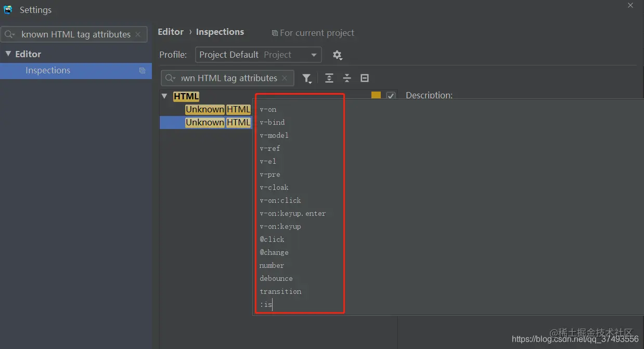
Task: Click the Description label
Action: click(x=429, y=95)
